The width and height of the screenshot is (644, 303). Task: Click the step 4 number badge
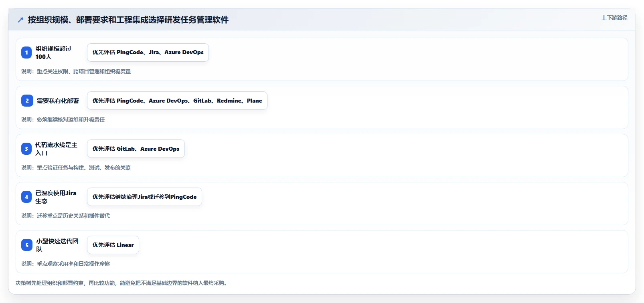click(26, 197)
